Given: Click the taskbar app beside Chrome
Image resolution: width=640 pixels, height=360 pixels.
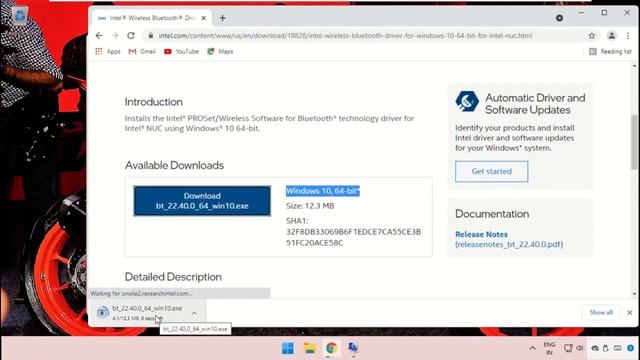Looking at the screenshot, I should click(x=353, y=348).
